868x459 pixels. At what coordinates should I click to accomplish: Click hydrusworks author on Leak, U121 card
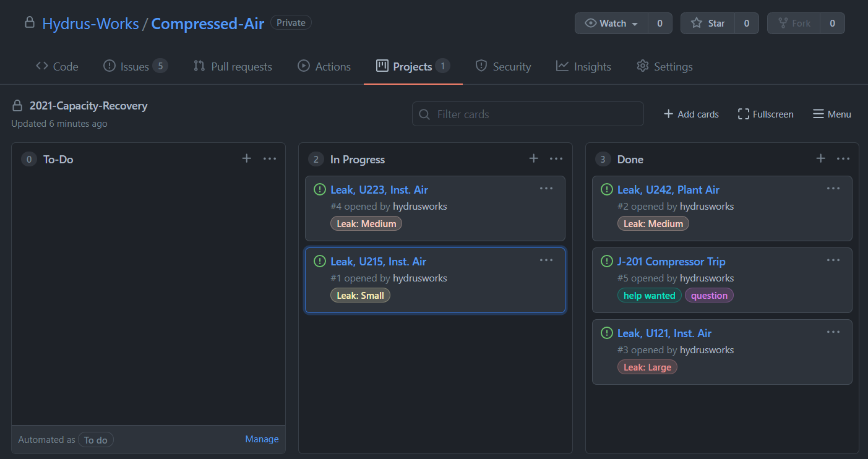tap(707, 350)
